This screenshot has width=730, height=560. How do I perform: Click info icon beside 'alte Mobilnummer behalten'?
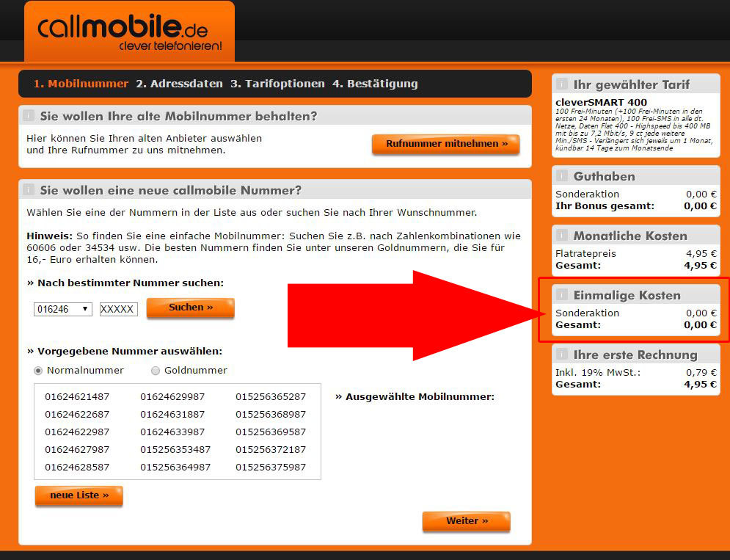click(29, 115)
